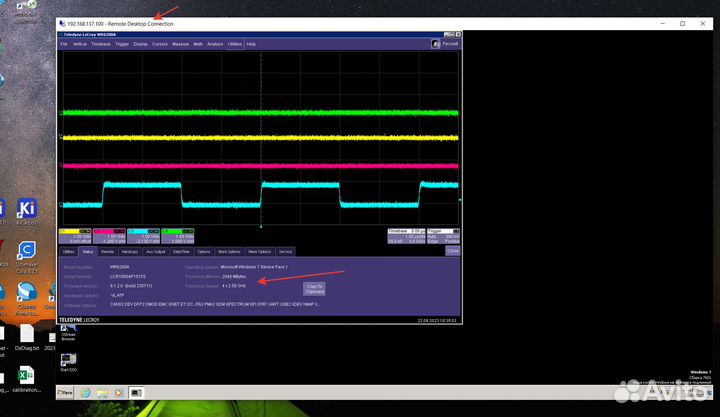The width and height of the screenshot is (720, 417).
Task: Close the LeCroy application window
Action: coord(458,34)
